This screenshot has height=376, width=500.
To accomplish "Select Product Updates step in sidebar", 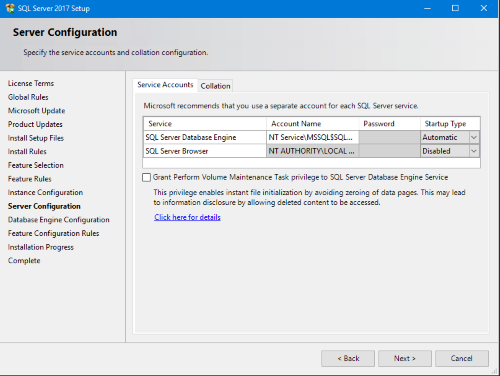I will click(x=35, y=124).
